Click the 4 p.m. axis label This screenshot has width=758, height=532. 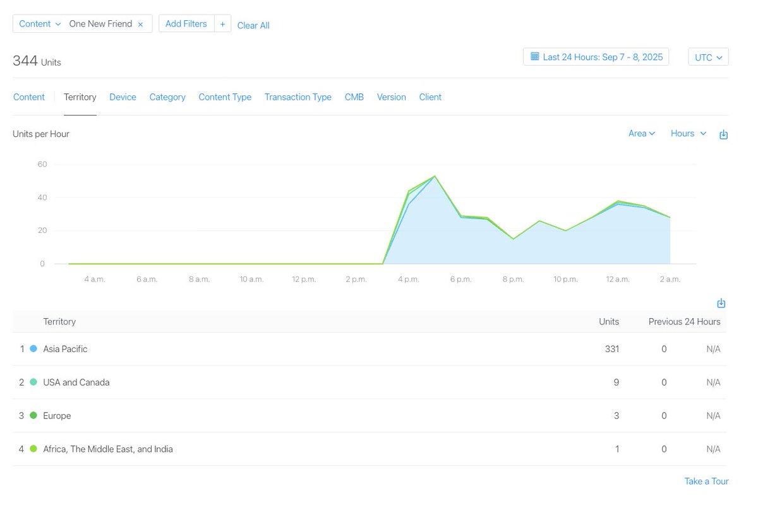click(409, 280)
